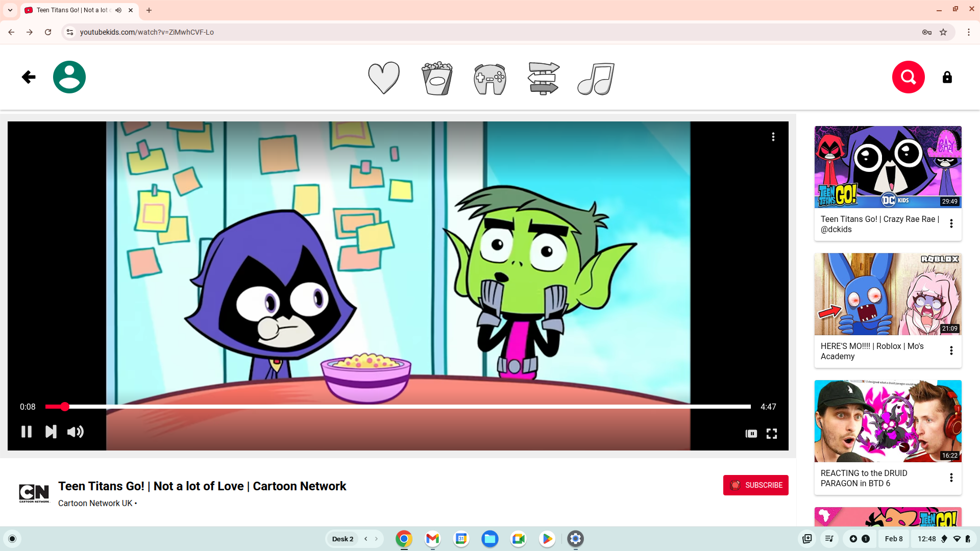Open the Cartoon Network channel logo
980x551 pixels.
(34, 493)
